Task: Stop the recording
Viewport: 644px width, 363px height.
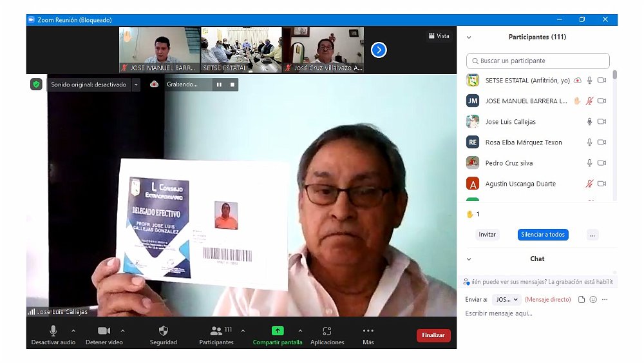Action: click(232, 84)
